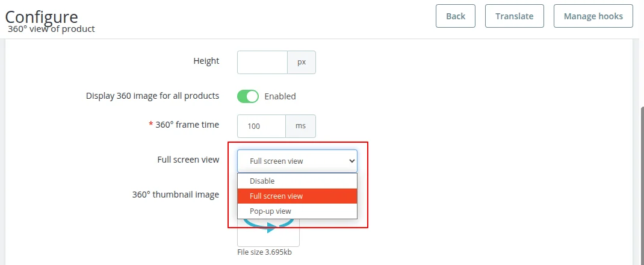This screenshot has width=644, height=265.
Task: Choose highlighted Full screen view list option
Action: (276, 196)
